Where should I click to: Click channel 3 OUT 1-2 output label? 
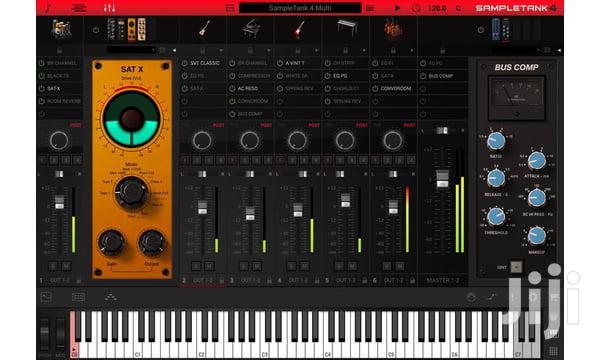pos(251,280)
